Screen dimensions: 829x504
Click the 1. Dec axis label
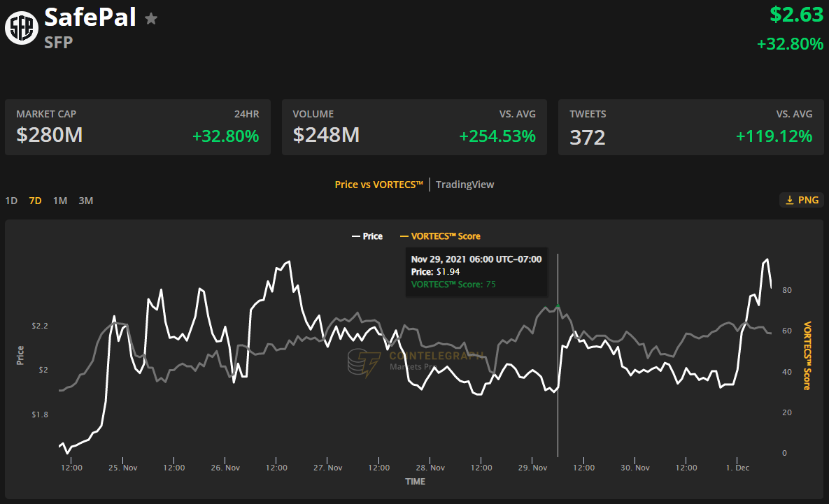737,468
